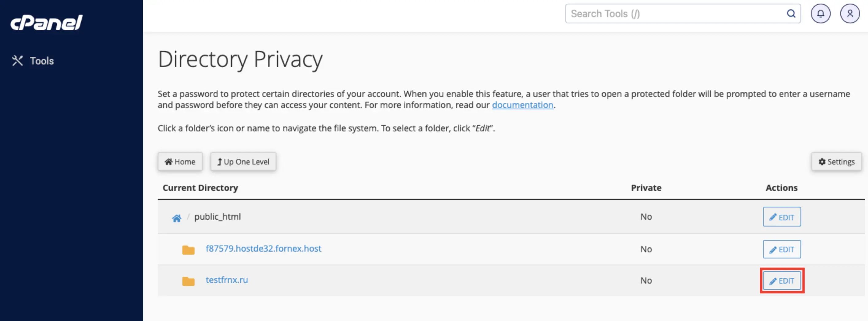This screenshot has width=868, height=321.
Task: Click the highlighted EDIT for testfrnx.ru
Action: tap(781, 281)
